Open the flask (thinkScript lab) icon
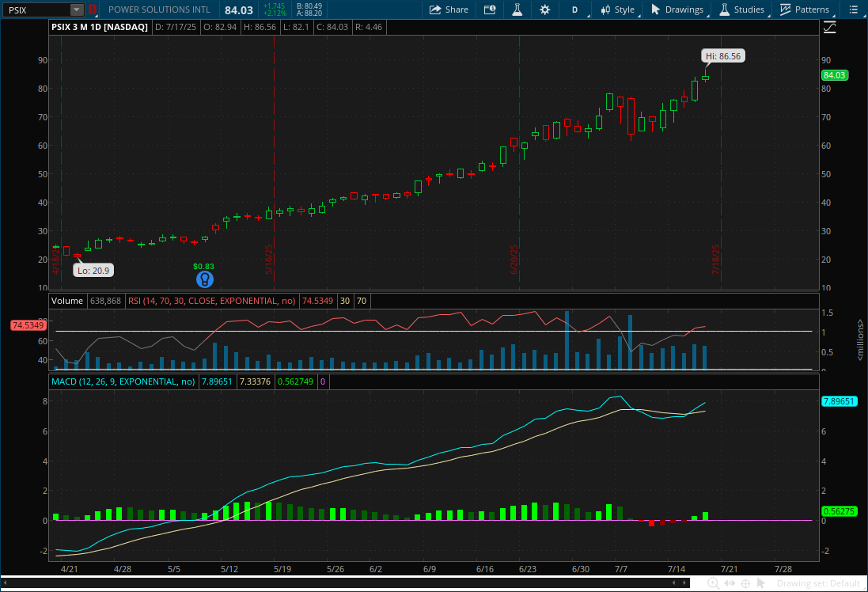The width and height of the screenshot is (868, 592). pos(517,9)
